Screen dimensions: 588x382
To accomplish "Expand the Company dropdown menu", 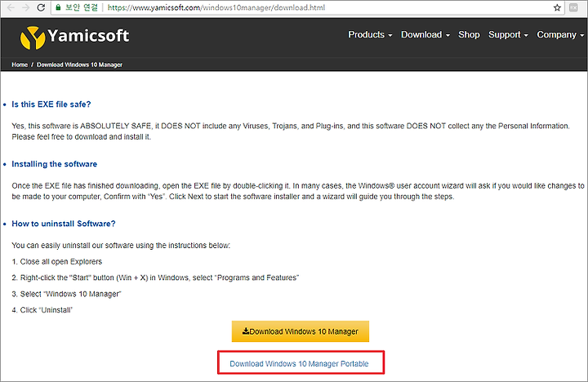I will tap(560, 34).
